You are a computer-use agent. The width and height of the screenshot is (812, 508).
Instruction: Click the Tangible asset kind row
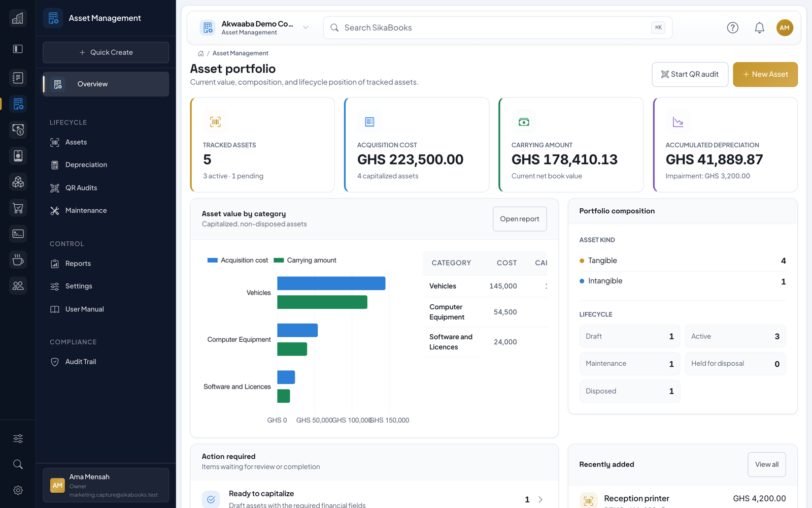tap(683, 261)
